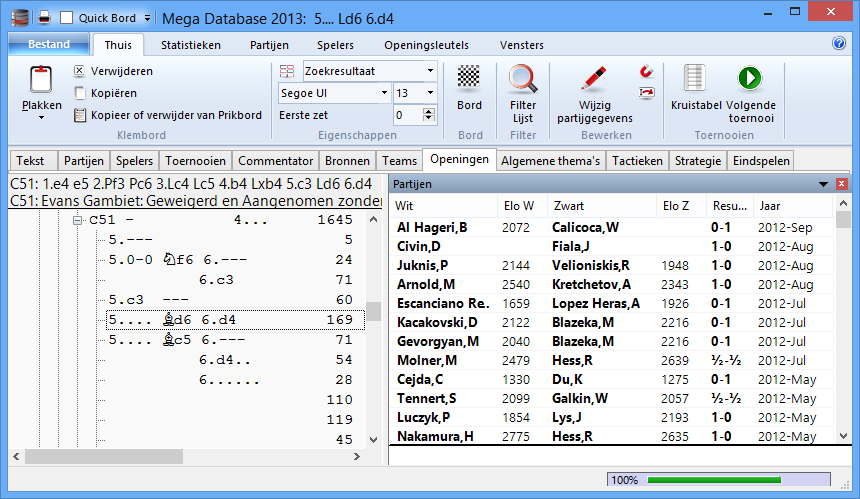Open the Partijen panel dropdown triangle
This screenshot has height=499, width=860.
pos(823,184)
